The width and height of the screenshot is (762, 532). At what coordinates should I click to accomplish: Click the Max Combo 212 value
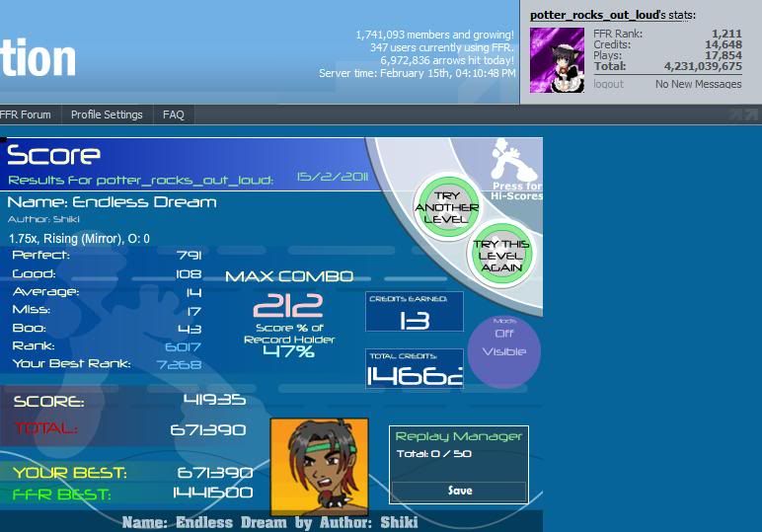[x=280, y=306]
